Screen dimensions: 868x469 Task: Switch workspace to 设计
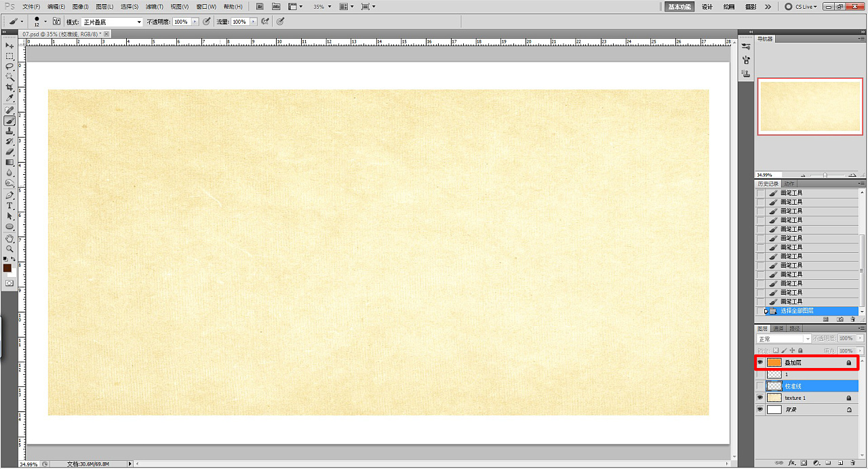tap(707, 7)
